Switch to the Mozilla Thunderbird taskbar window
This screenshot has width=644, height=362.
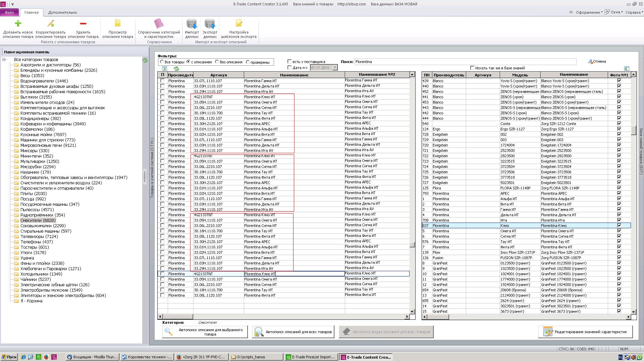pyautogui.click(x=93, y=357)
